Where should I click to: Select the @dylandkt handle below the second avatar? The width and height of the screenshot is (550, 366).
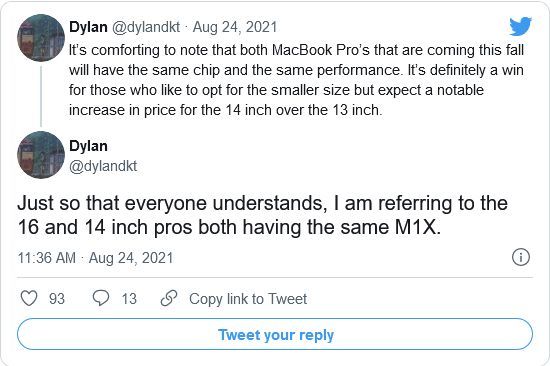click(103, 166)
